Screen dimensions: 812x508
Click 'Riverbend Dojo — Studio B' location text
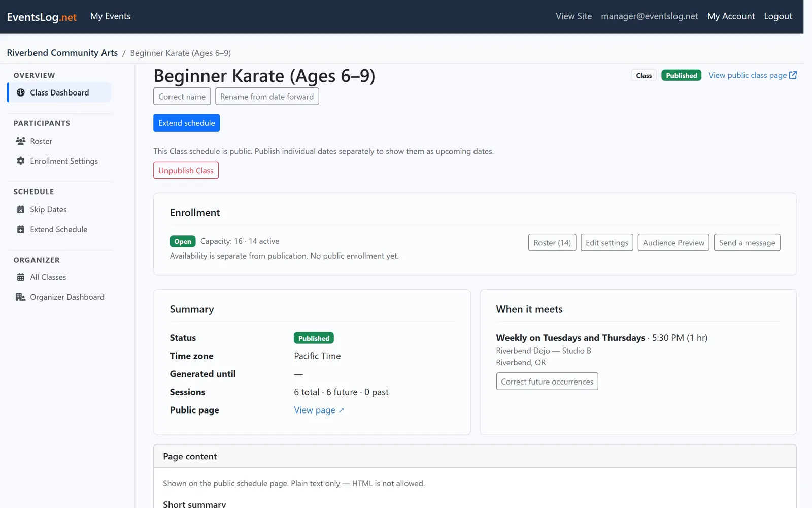544,351
